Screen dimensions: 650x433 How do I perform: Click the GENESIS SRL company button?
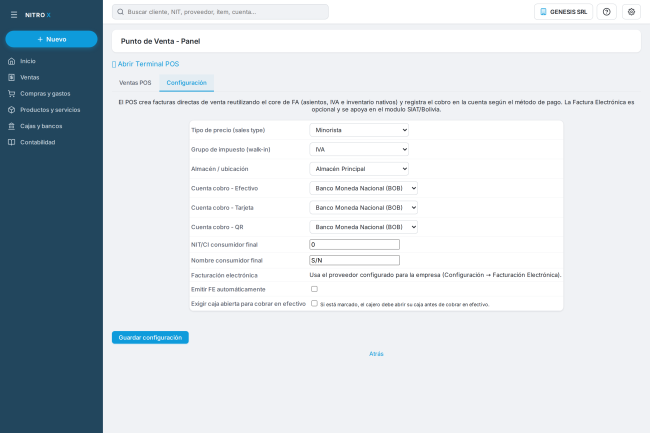pos(563,12)
